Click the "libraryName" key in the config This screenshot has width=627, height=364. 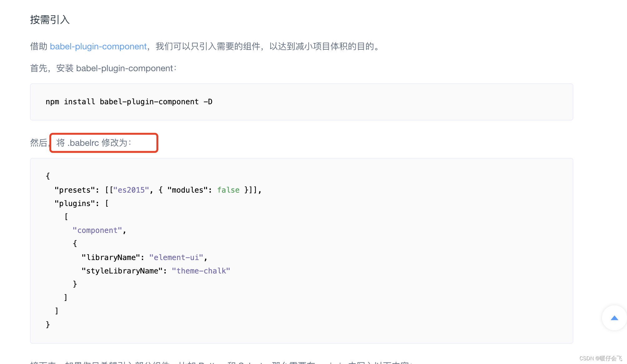point(111,257)
